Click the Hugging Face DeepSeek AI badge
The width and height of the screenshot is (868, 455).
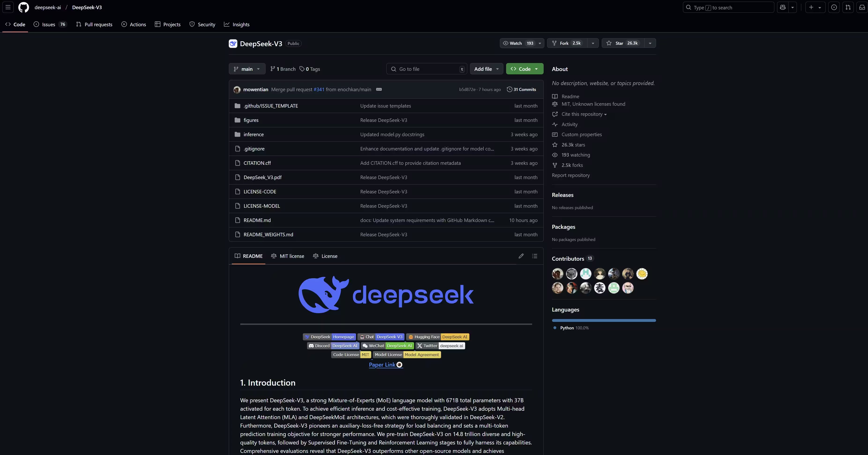438,337
